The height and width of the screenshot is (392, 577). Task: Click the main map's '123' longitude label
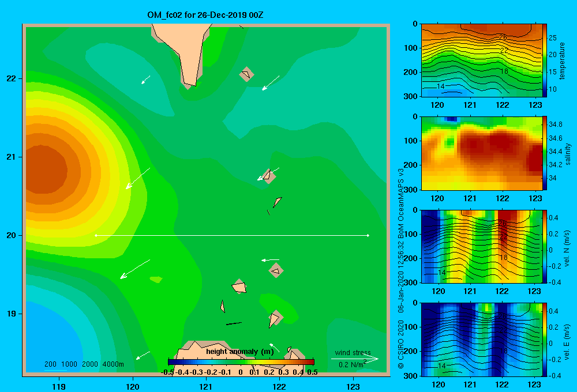pyautogui.click(x=353, y=386)
